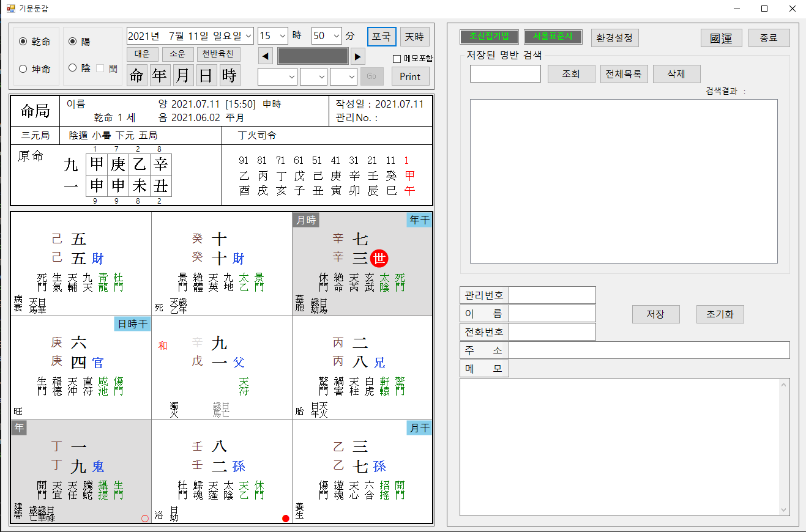Click the 陰遁 小暑 下元 五局 text
The height and width of the screenshot is (532, 806).
113,135
